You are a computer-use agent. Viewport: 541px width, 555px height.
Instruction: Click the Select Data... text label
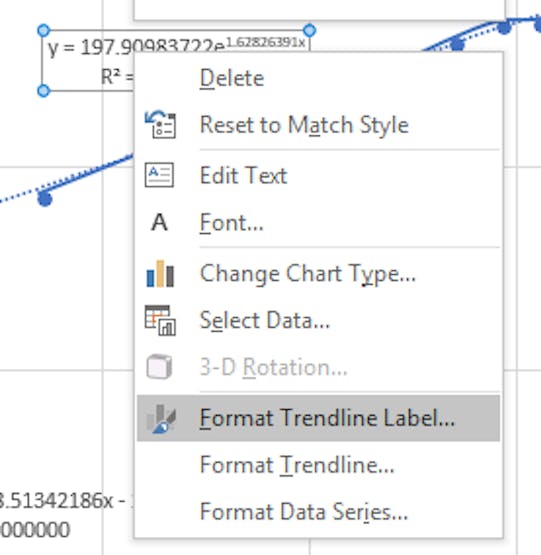[264, 320]
